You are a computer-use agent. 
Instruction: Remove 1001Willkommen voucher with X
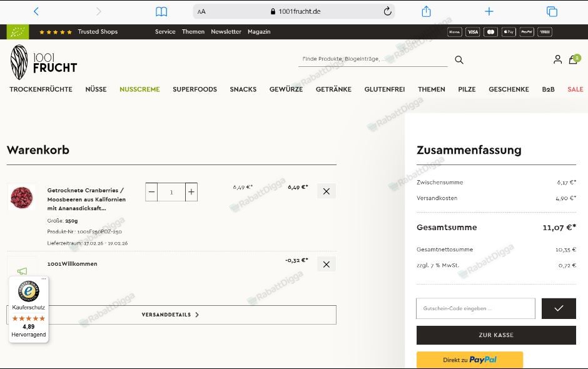click(x=327, y=265)
